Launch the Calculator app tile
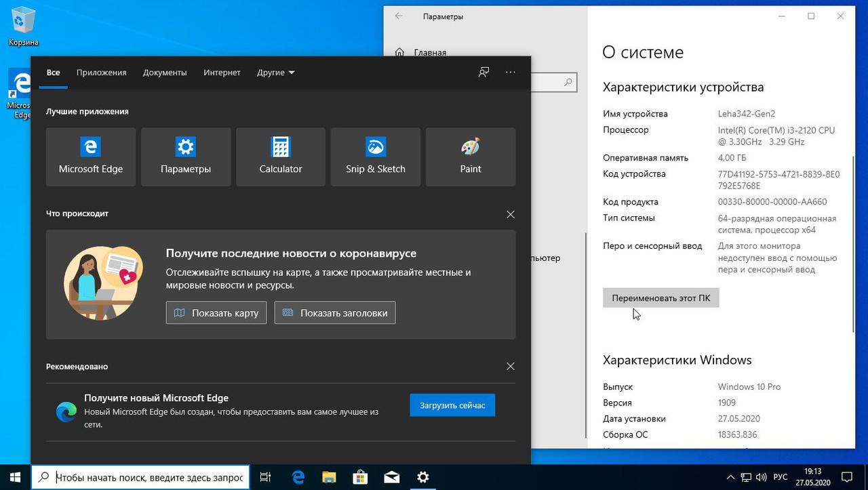This screenshot has height=490, width=868. point(281,157)
